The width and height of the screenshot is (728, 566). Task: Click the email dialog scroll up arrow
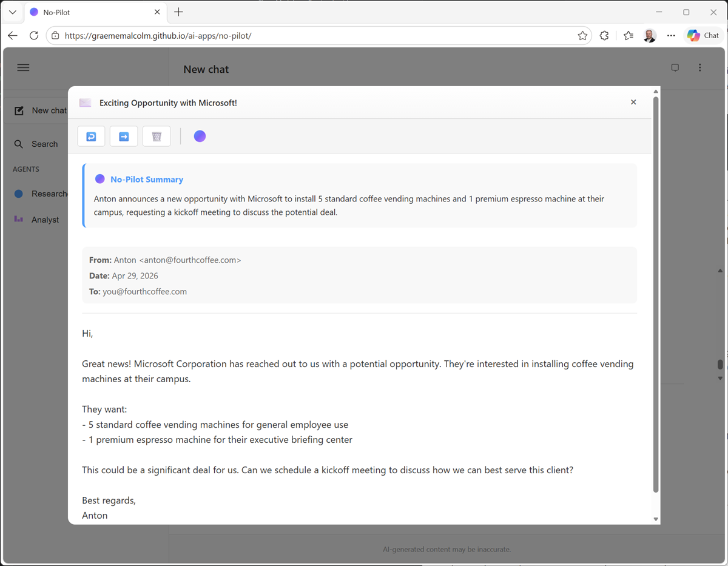pyautogui.click(x=656, y=92)
